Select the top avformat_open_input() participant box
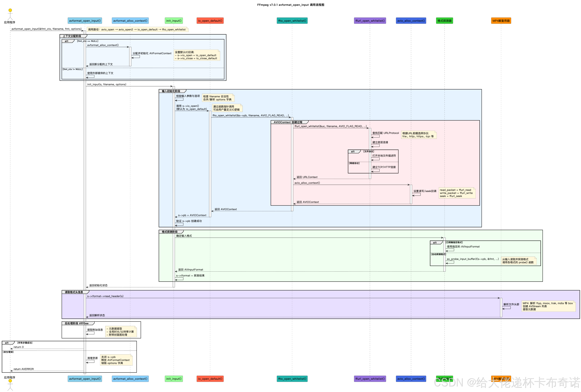581x392 pixels. click(85, 21)
